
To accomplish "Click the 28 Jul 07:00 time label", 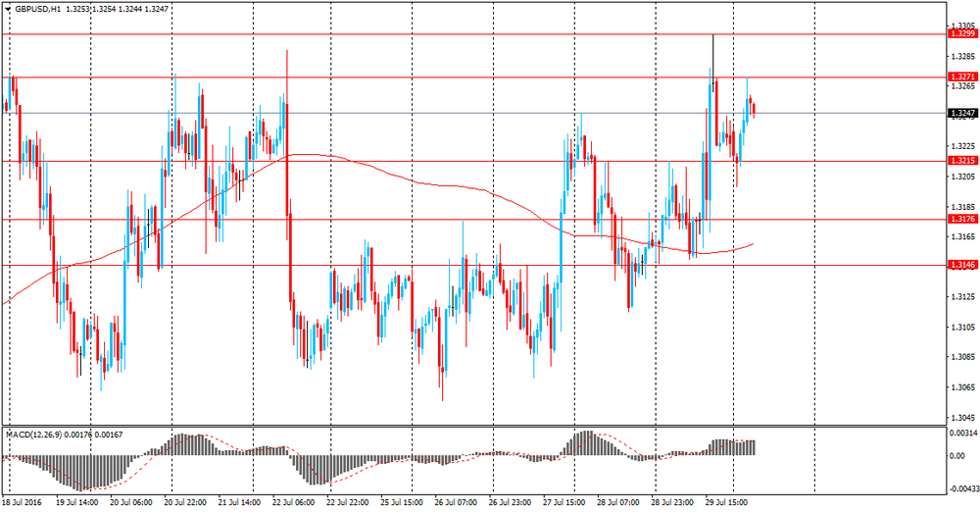I will (x=618, y=502).
